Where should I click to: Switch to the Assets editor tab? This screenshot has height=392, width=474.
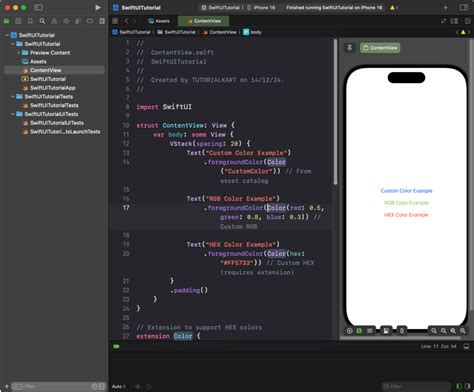(159, 21)
